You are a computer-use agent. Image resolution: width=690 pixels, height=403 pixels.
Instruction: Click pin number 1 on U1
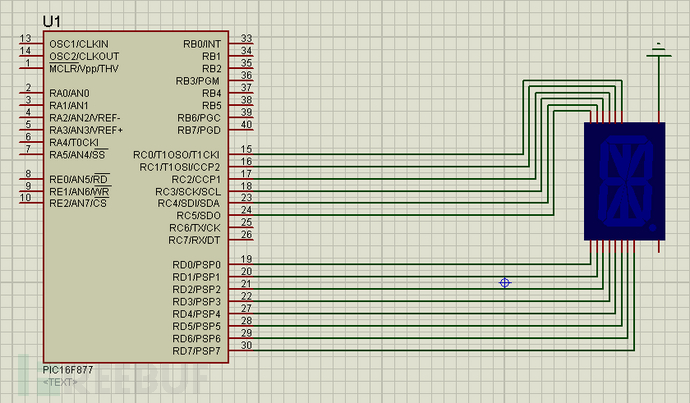click(28, 63)
